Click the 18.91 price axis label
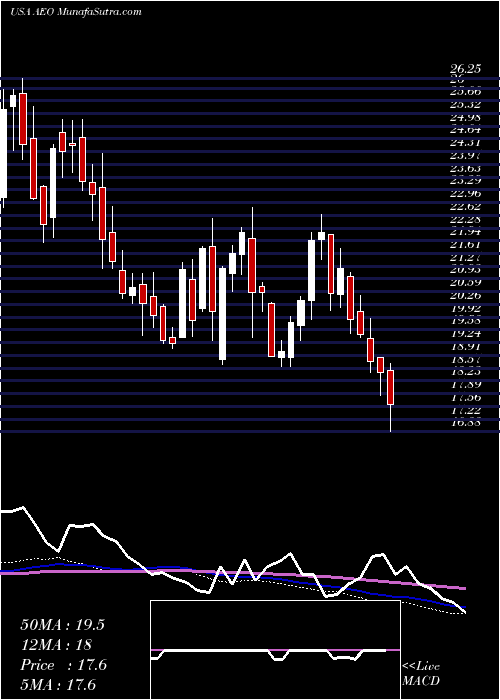The image size is (500, 700). 465,346
